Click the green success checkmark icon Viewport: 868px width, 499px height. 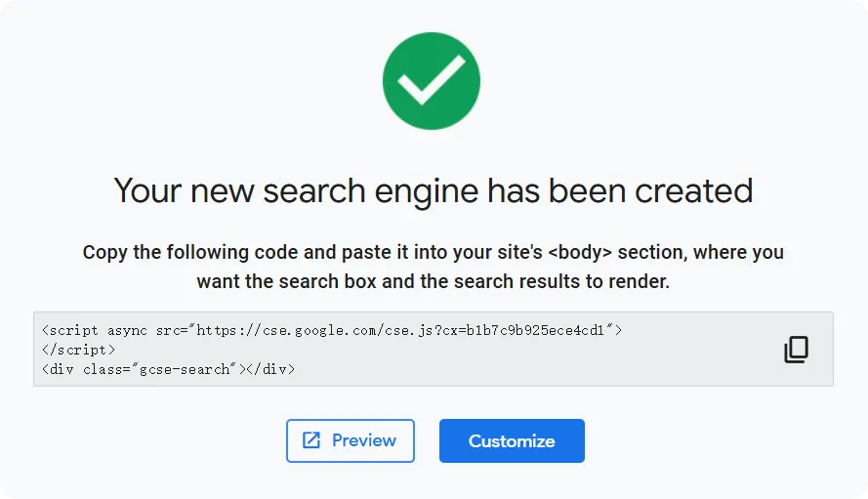tap(432, 83)
